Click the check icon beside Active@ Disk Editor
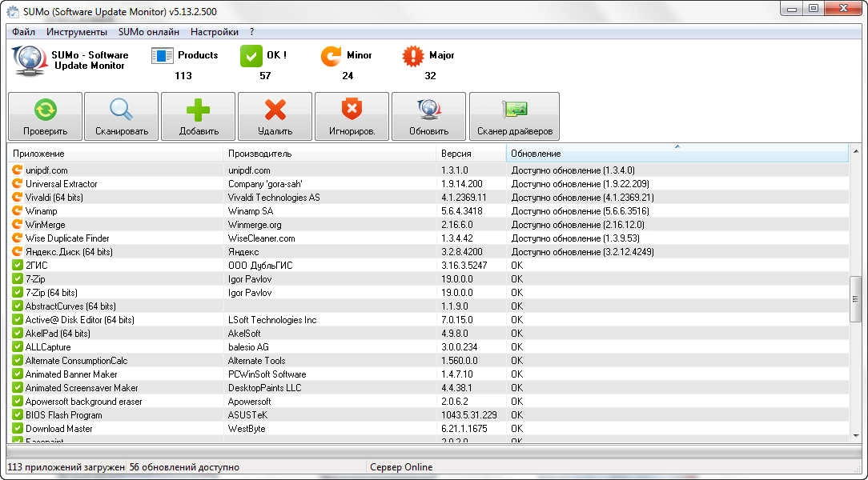The width and height of the screenshot is (868, 480). [17, 319]
